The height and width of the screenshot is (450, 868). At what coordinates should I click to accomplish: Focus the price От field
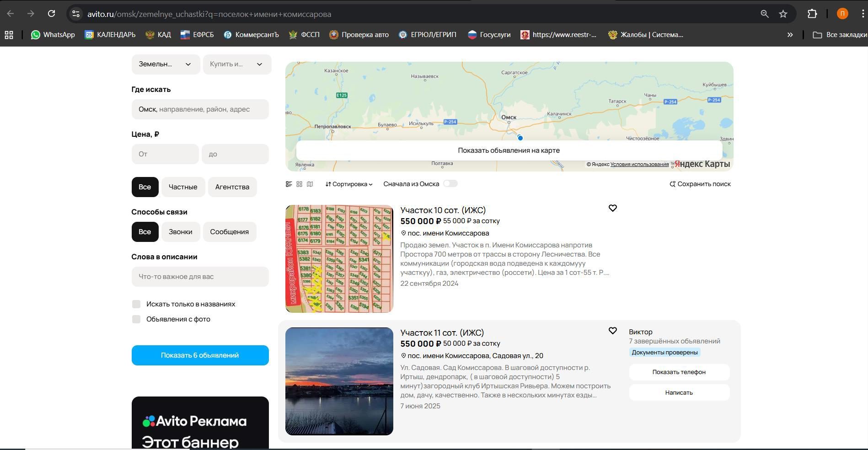point(165,154)
